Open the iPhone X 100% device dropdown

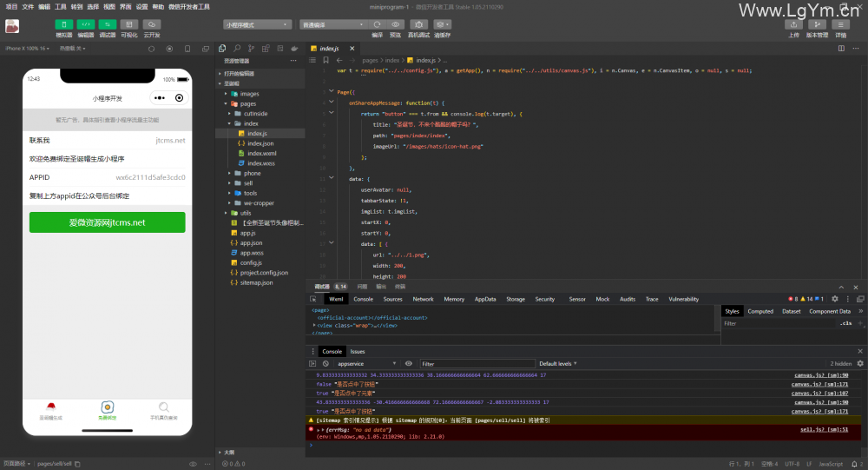point(27,49)
